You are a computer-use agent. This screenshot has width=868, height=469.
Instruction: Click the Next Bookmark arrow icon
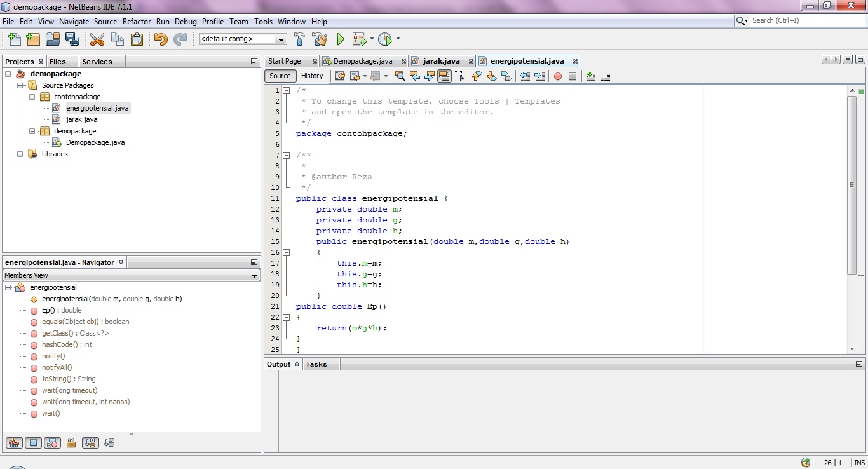tap(491, 76)
